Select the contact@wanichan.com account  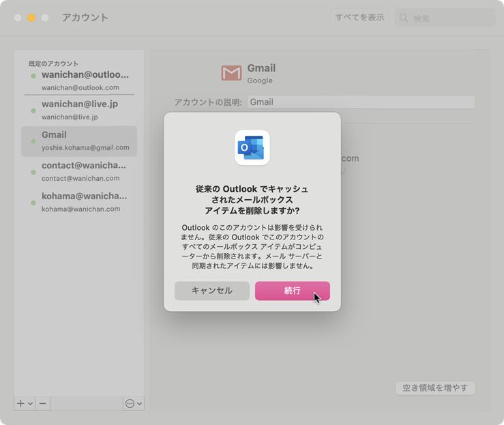[79, 171]
